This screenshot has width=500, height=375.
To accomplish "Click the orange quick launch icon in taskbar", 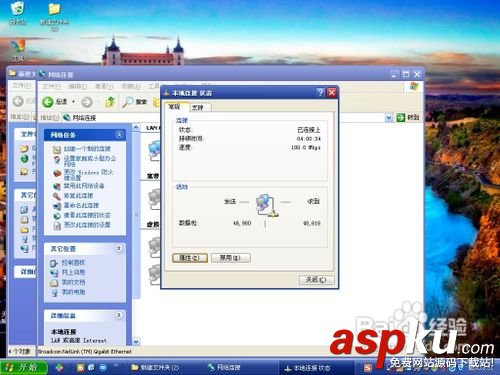I will click(x=80, y=368).
